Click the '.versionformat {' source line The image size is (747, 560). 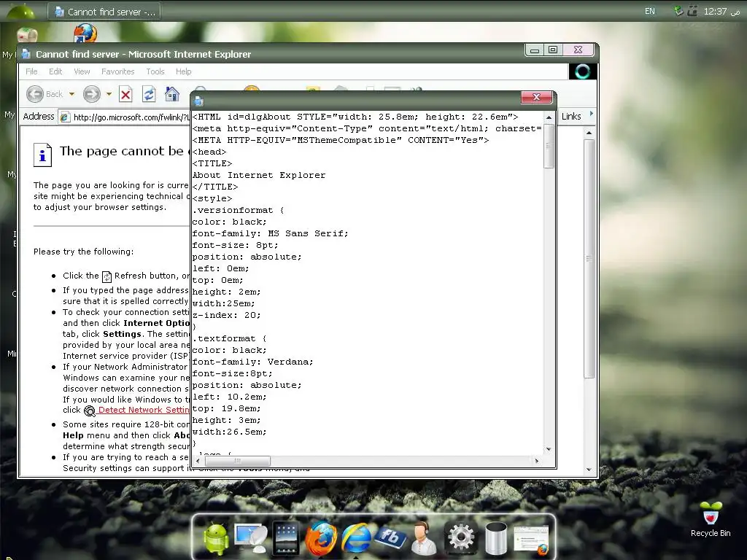tap(239, 210)
